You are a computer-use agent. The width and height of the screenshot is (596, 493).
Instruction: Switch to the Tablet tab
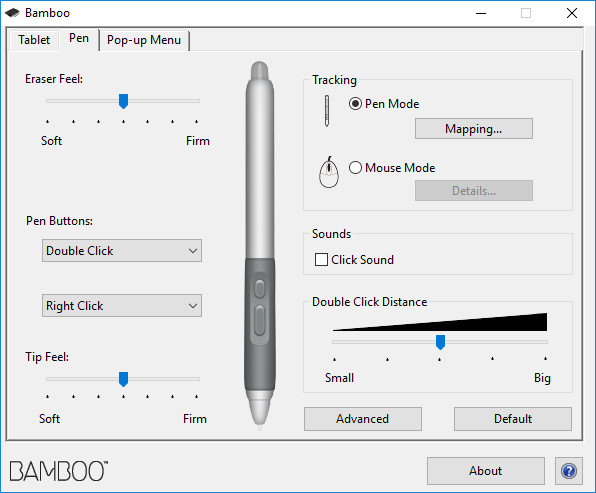click(x=34, y=40)
